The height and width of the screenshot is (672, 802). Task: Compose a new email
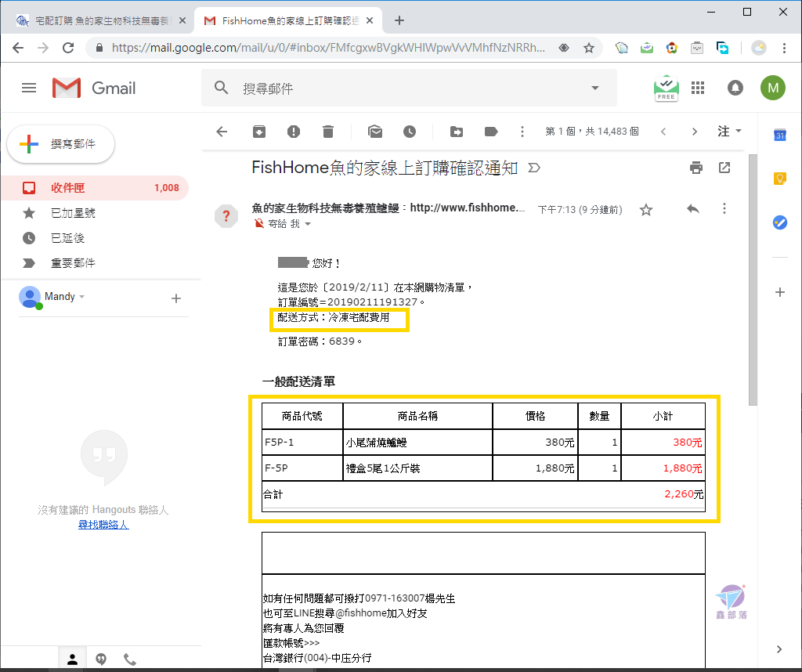[61, 144]
